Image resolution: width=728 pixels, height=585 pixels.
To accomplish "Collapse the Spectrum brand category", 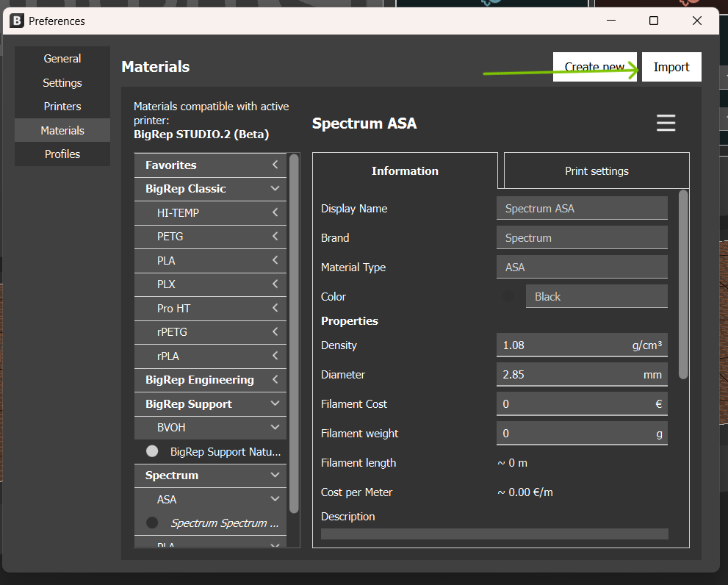I will (210, 475).
